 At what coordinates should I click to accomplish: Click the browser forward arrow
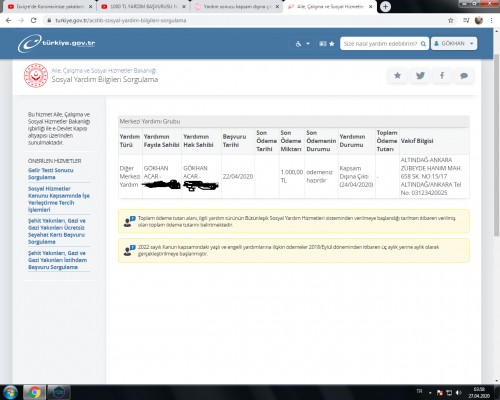pos(21,20)
